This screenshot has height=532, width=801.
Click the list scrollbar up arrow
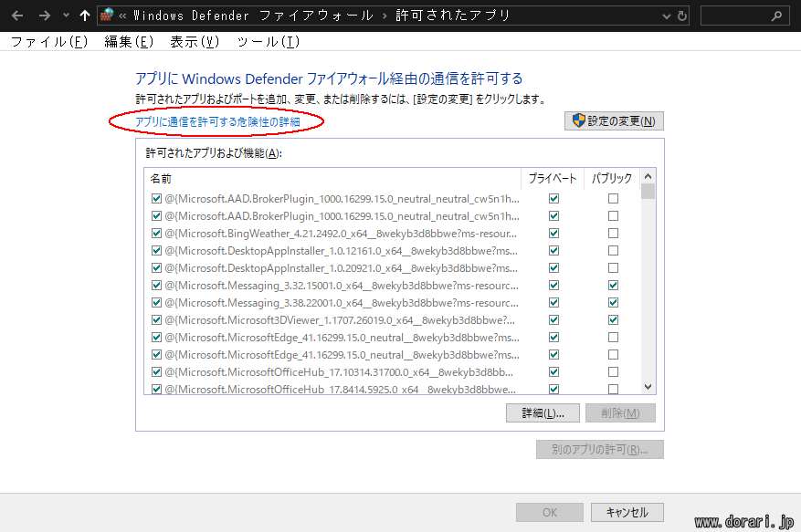(648, 176)
